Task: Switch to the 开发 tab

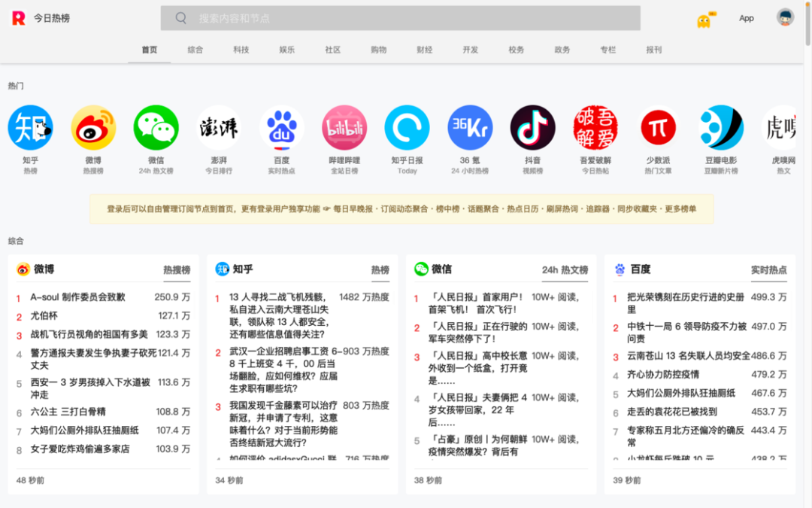Action: click(470, 50)
